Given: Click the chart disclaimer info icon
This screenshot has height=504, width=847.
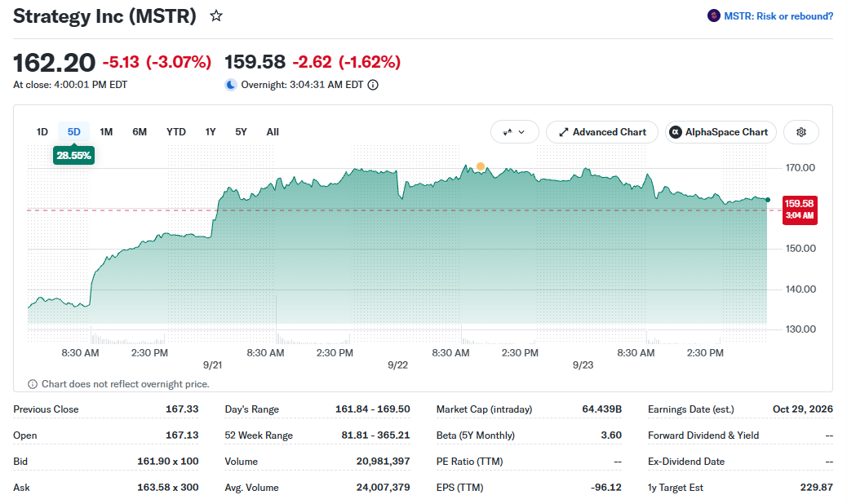Looking at the screenshot, I should pos(33,384).
